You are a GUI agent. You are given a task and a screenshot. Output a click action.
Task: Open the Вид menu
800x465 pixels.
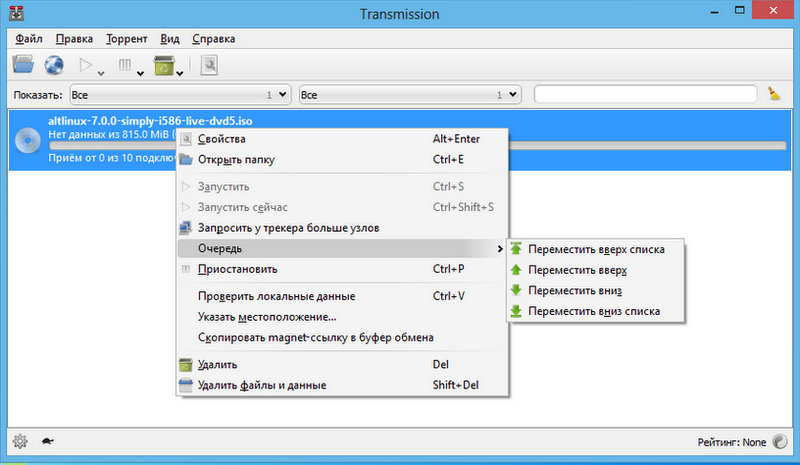click(170, 39)
